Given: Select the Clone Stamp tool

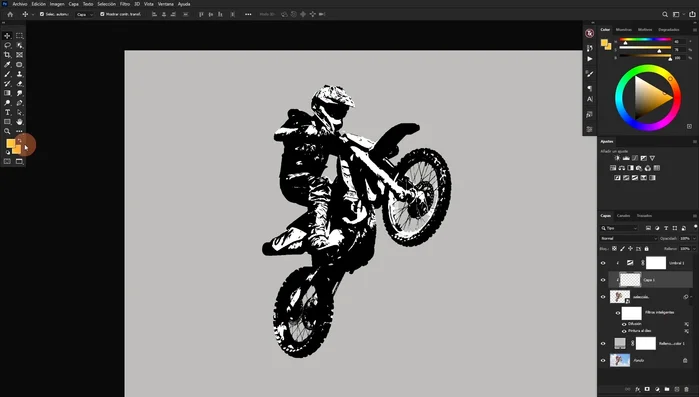Looking at the screenshot, I should point(19,74).
